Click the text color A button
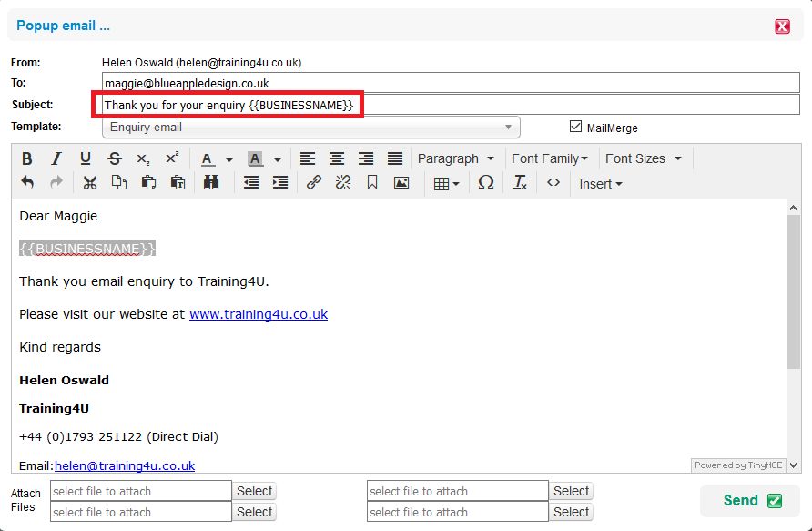The image size is (812, 531). (208, 159)
